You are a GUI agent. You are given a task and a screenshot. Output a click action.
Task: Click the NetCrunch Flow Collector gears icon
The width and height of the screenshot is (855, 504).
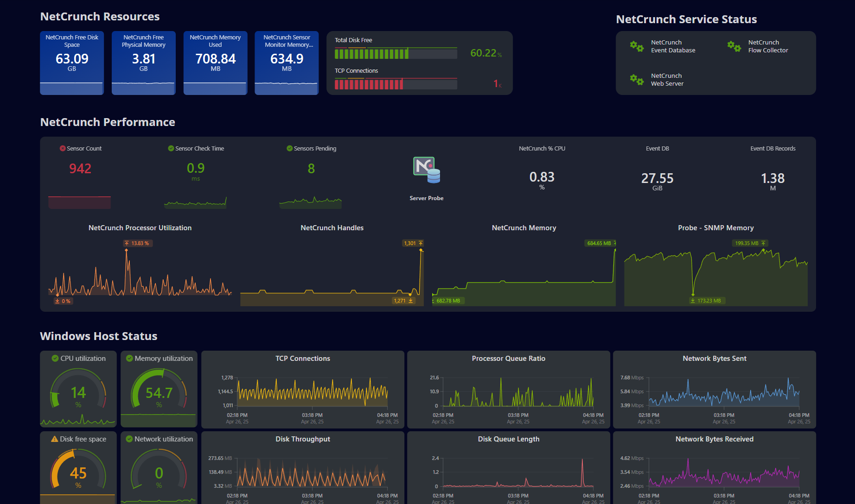coord(734,46)
